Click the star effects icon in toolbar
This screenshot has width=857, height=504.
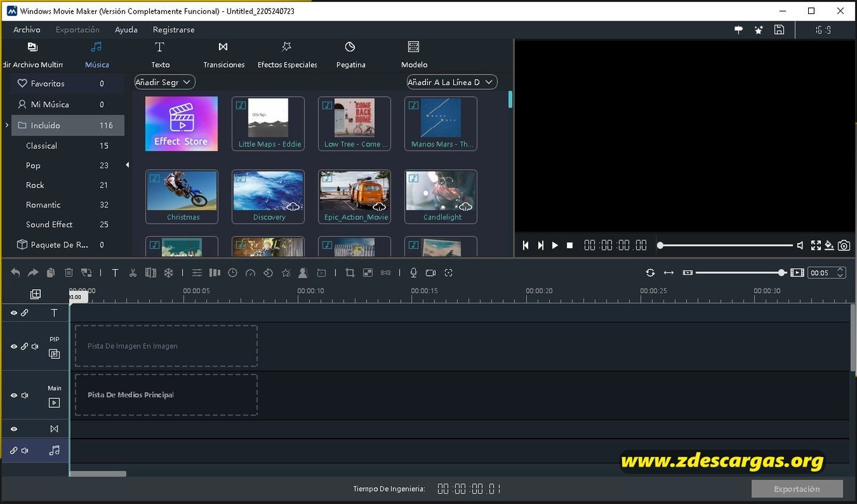click(286, 272)
